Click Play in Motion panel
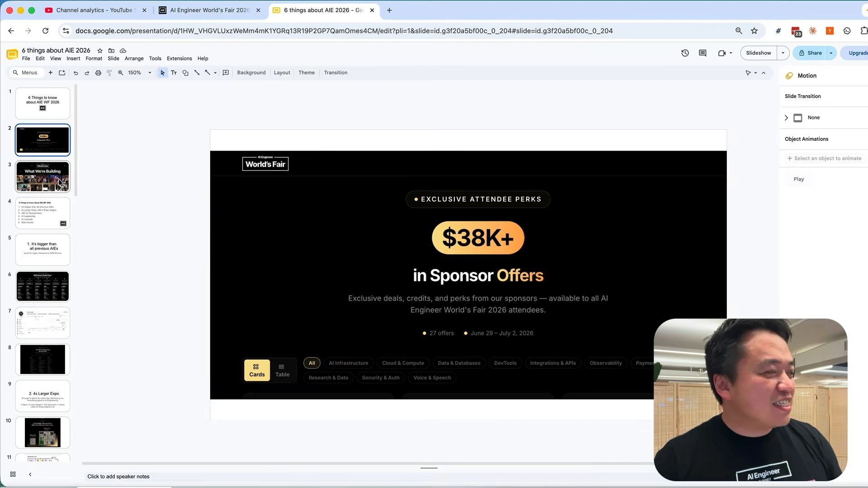The image size is (868, 488). pyautogui.click(x=799, y=179)
